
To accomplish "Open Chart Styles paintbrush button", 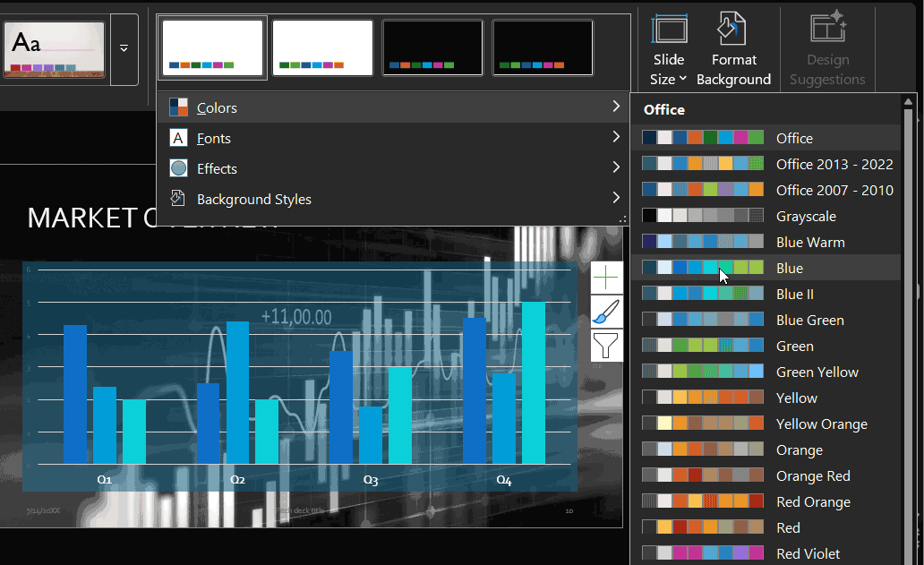I will click(606, 312).
